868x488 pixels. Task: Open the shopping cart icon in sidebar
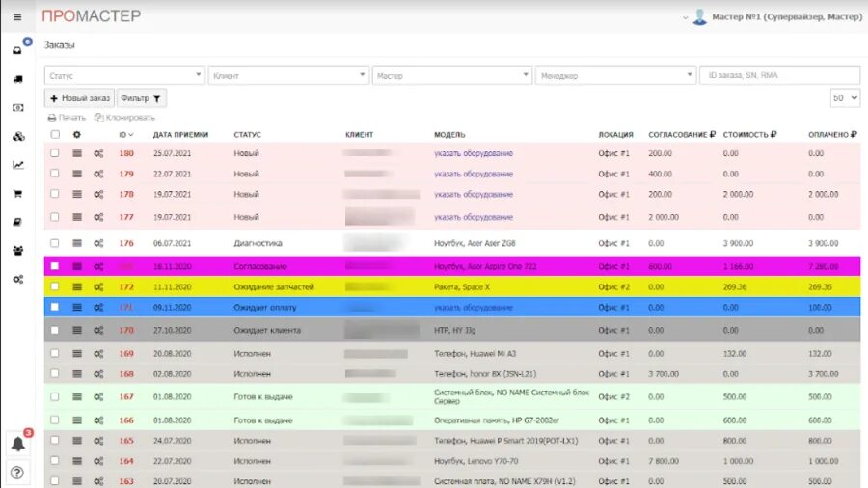(17, 194)
